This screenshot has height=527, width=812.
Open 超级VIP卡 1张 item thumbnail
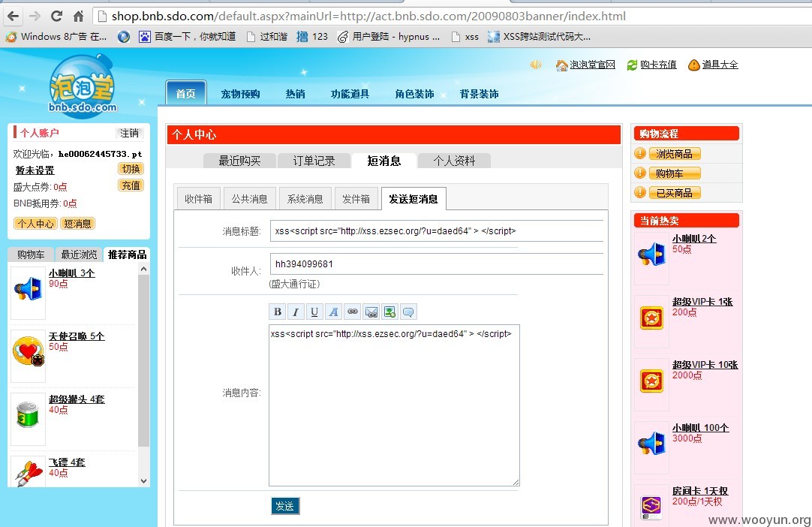651,321
